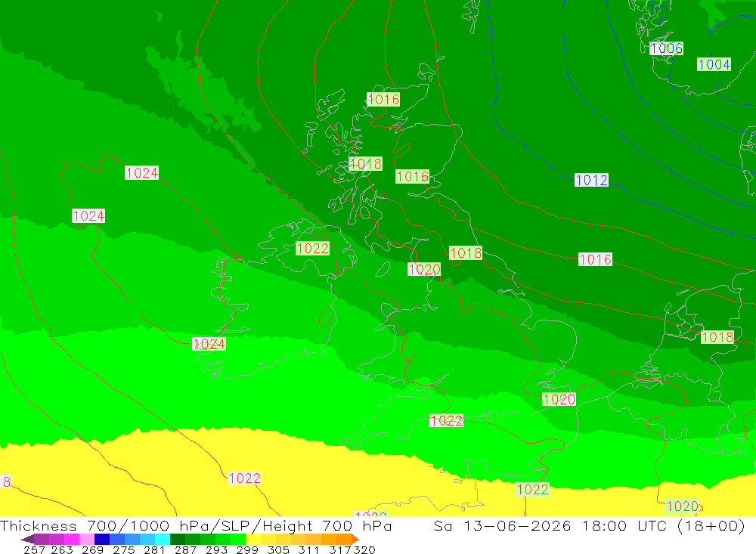Click the 1018 label near Denmark

tap(717, 337)
